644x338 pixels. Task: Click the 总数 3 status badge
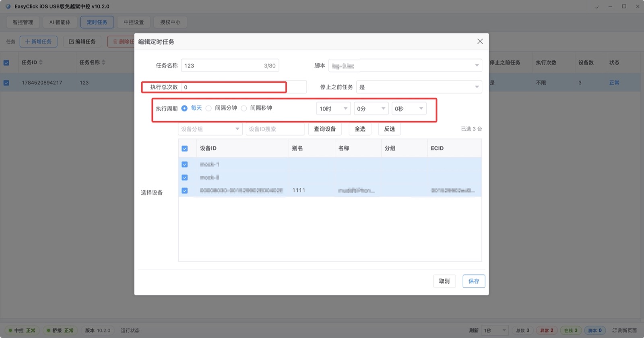pyautogui.click(x=523, y=330)
